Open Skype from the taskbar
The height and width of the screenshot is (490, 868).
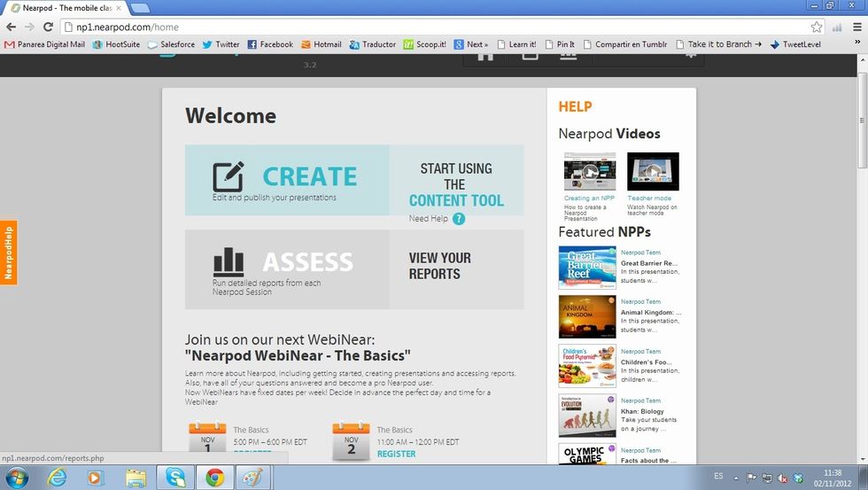[175, 478]
